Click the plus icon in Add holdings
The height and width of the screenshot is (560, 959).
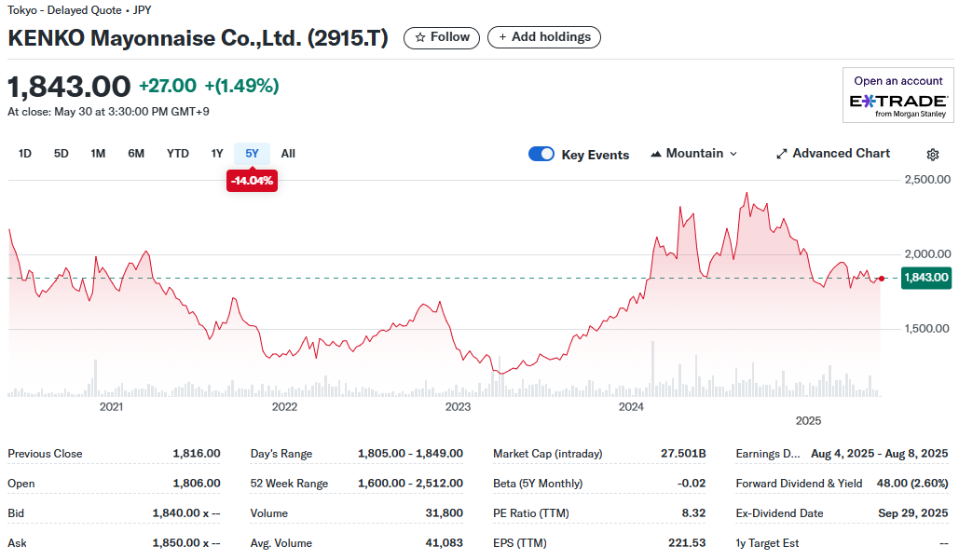click(x=502, y=37)
